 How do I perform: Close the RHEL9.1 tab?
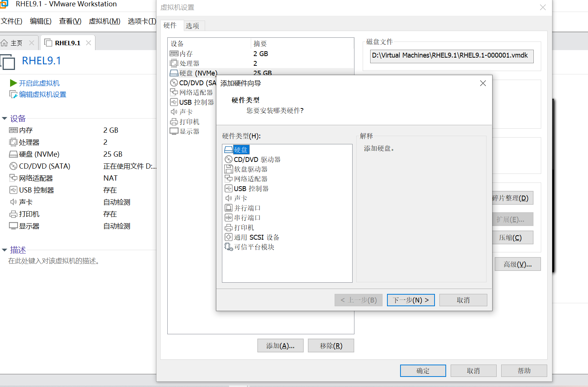tap(89, 43)
